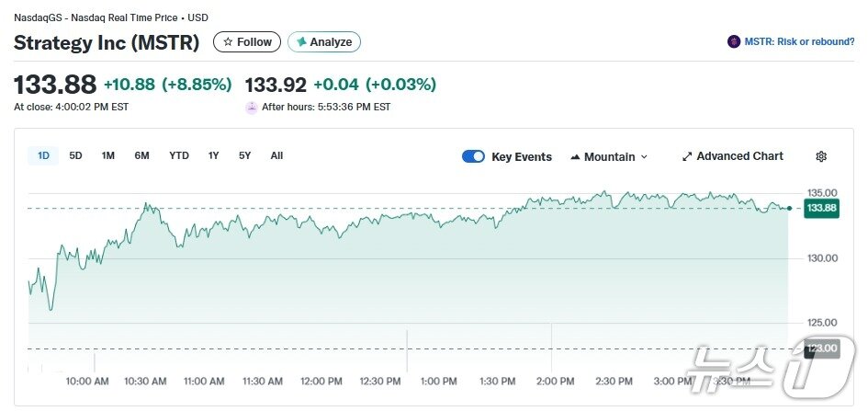Show the 6M price range
This screenshot has height=411, width=868.
[141, 156]
